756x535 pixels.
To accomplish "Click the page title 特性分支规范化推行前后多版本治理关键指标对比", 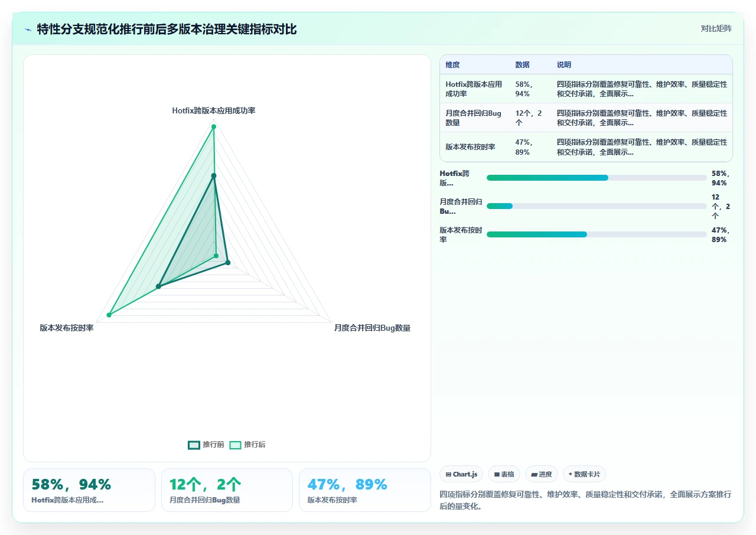I will tap(167, 29).
